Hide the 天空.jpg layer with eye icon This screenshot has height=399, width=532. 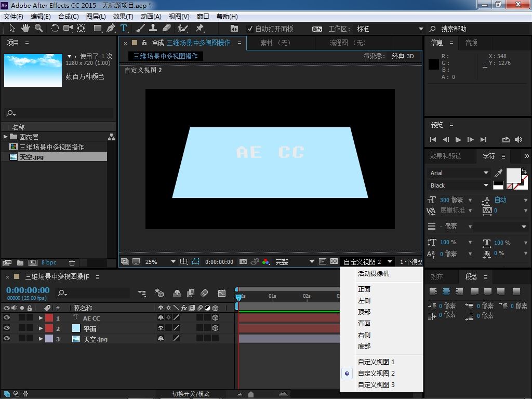tap(6, 338)
